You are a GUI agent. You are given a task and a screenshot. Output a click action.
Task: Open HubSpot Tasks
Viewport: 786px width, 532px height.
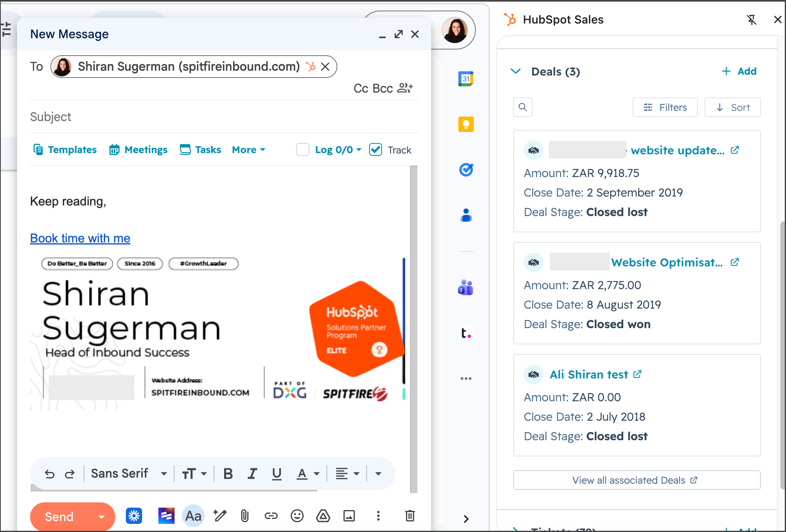click(201, 150)
